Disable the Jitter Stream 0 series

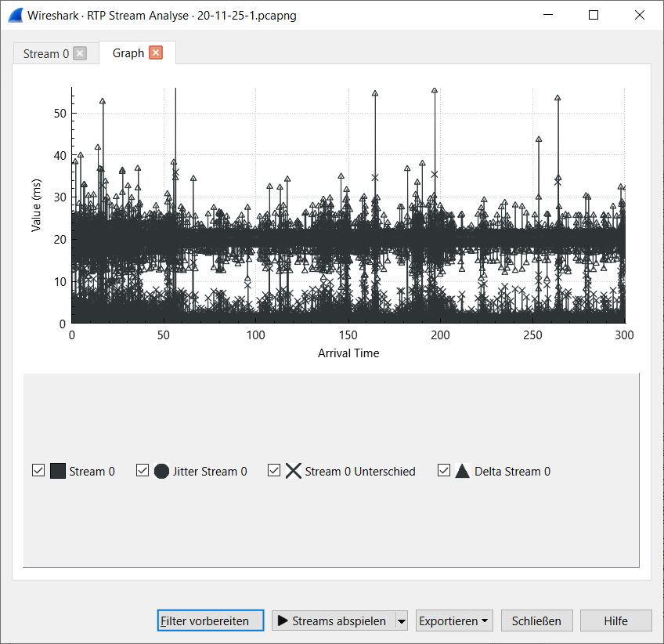point(143,470)
